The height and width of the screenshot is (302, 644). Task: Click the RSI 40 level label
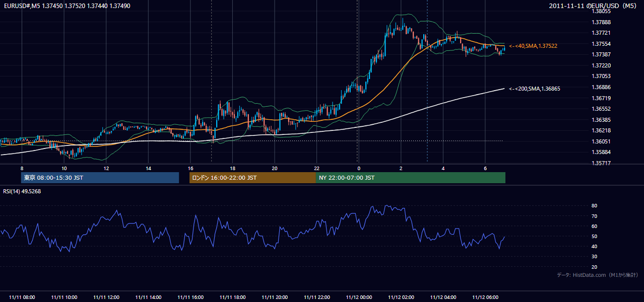pos(594,246)
